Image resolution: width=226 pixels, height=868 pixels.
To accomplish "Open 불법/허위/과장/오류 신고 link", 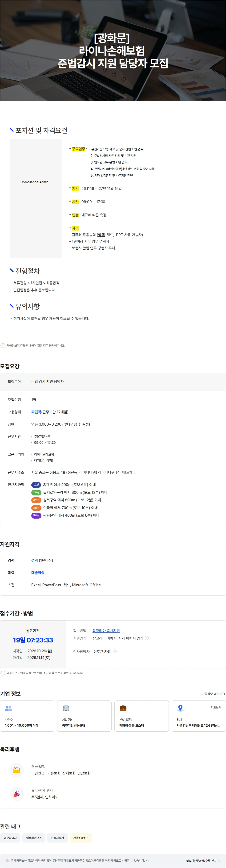I will coord(203,861).
